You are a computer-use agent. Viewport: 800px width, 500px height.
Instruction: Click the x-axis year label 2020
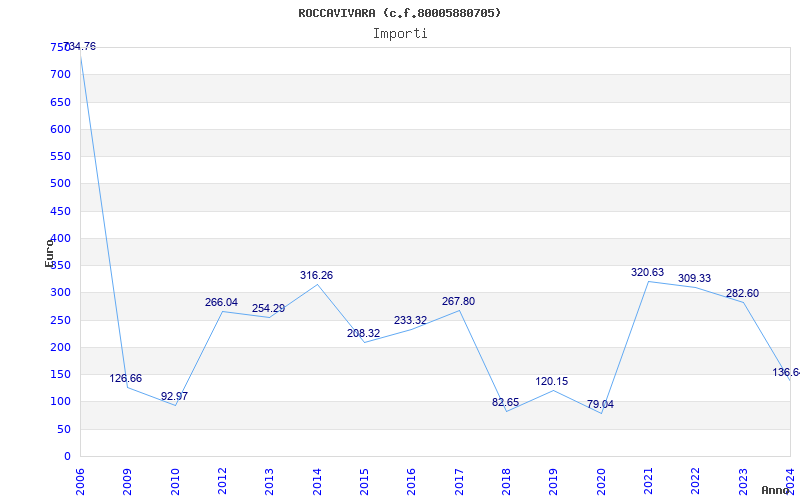coord(601,481)
